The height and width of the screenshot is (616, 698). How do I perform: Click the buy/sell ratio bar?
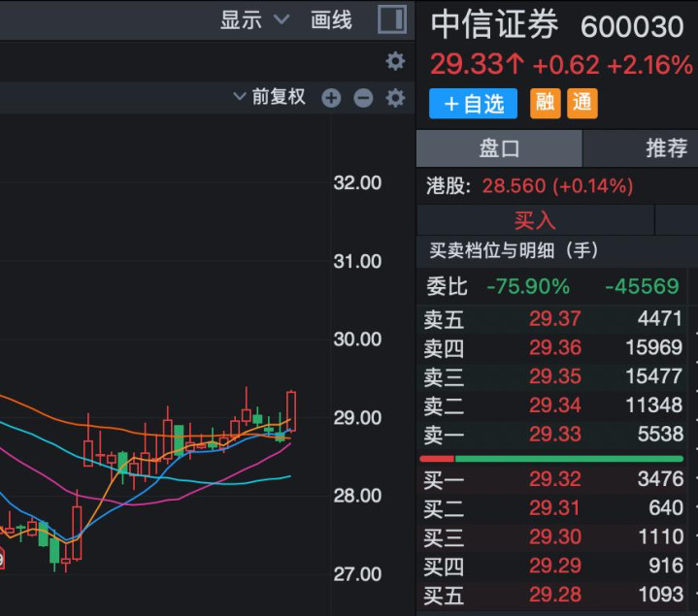[551, 458]
